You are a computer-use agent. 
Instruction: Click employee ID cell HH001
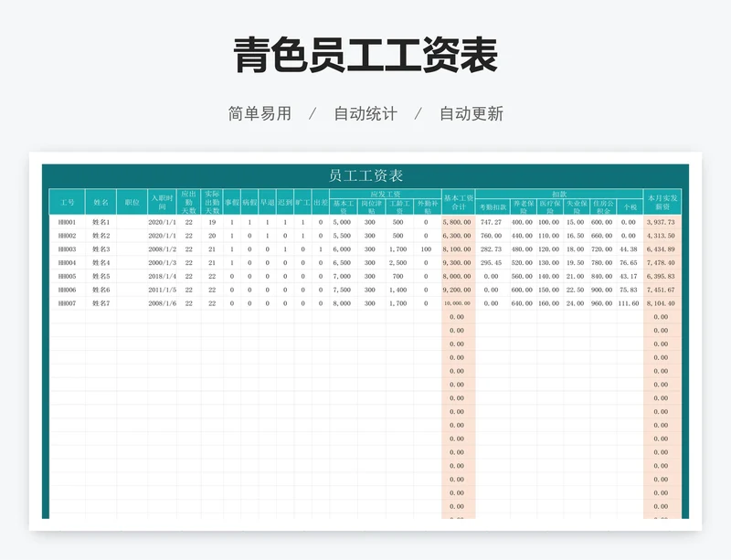pos(67,222)
